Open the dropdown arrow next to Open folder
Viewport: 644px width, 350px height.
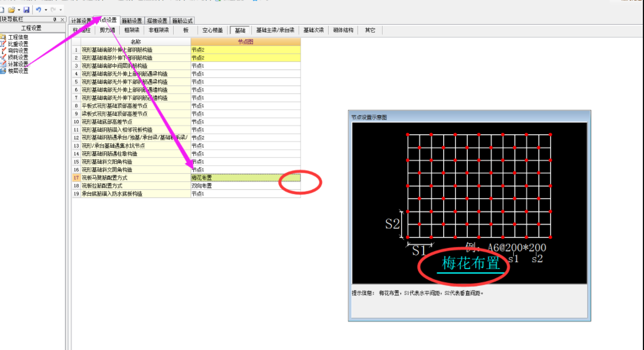click(x=19, y=10)
